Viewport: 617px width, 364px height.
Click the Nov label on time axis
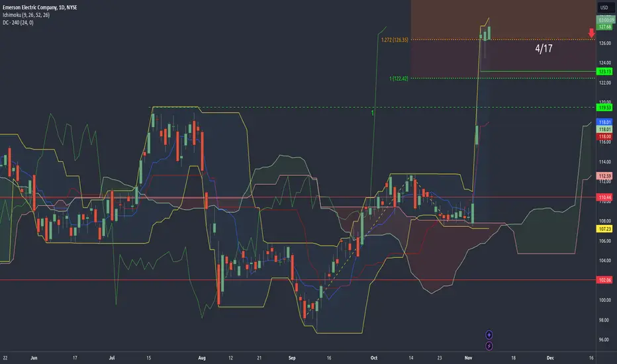(468, 357)
